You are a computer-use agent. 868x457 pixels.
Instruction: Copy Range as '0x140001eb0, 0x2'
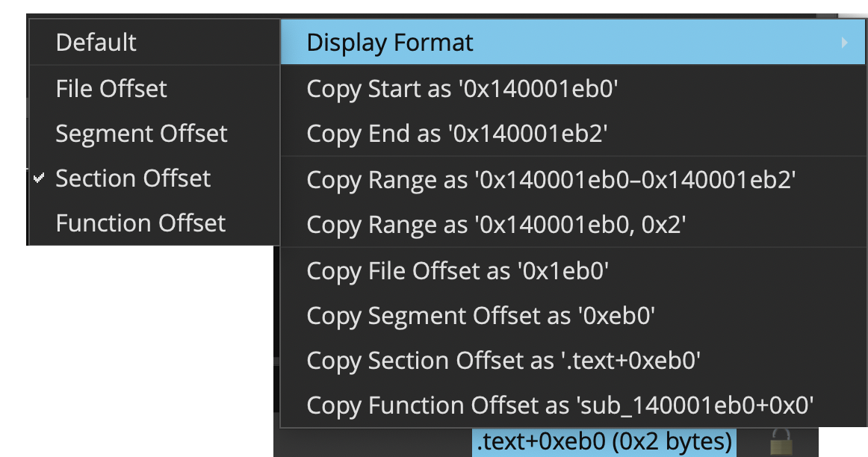pyautogui.click(x=572, y=225)
